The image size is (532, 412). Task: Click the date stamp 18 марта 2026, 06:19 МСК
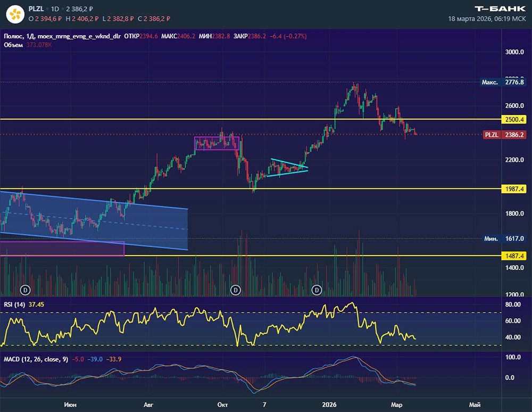(487, 19)
